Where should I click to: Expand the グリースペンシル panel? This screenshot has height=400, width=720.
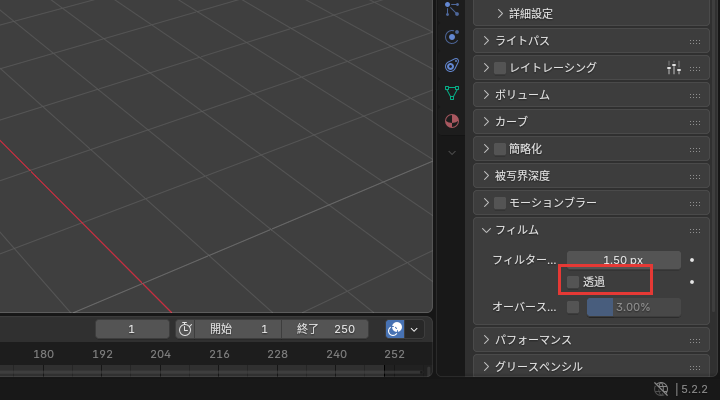click(x=486, y=366)
